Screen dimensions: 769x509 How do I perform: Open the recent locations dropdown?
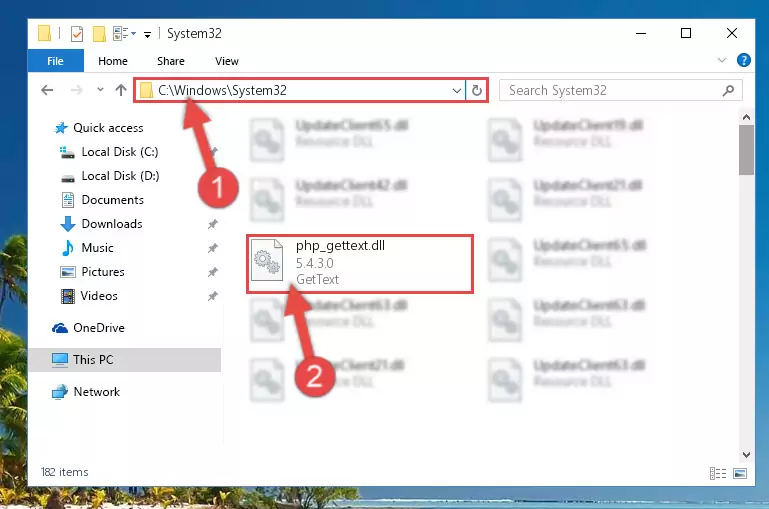tap(100, 90)
